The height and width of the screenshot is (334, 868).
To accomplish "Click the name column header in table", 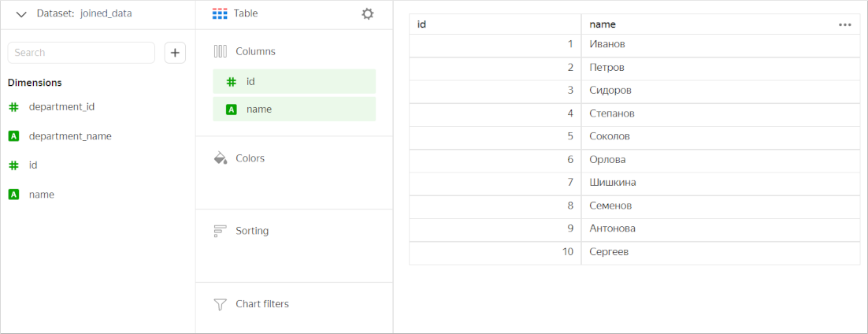I will tap(709, 24).
